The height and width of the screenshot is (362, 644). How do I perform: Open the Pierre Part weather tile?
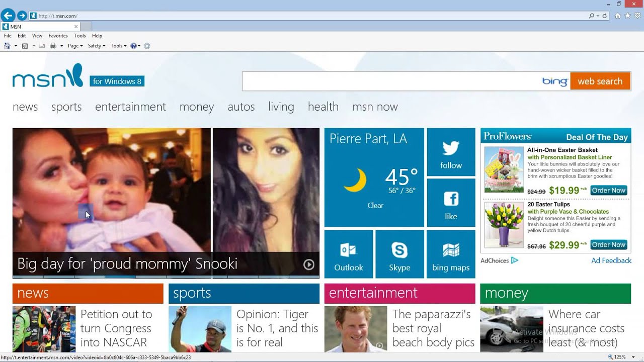(374, 177)
